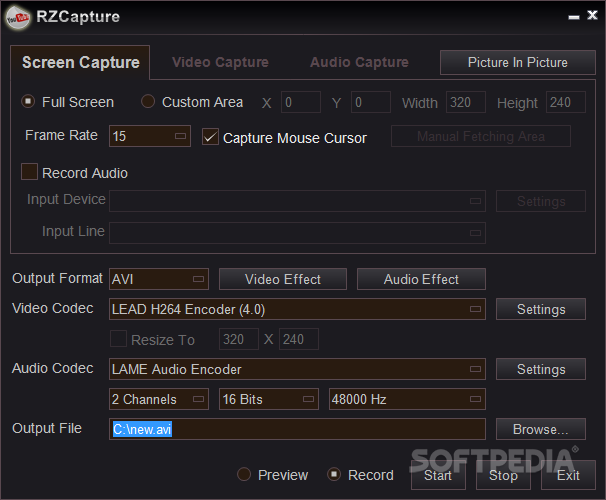Viewport: 606px width, 500px height.
Task: Click the Height field showing 240
Action: (566, 102)
